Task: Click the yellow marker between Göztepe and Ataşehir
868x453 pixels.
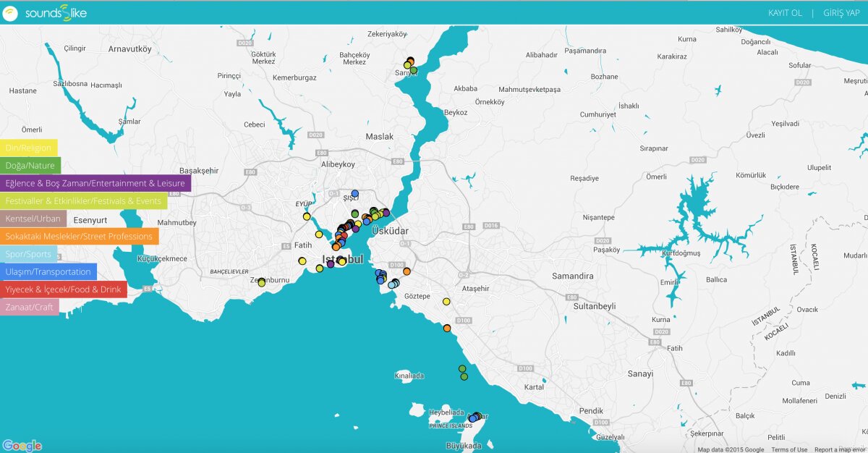Action: coord(446,302)
